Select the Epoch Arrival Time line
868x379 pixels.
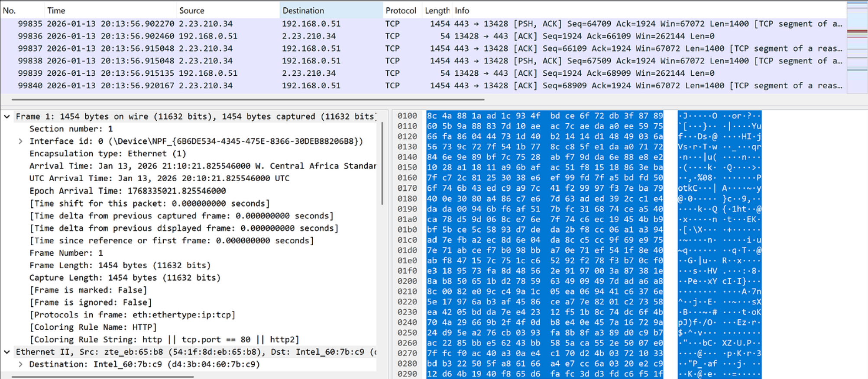pos(128,191)
